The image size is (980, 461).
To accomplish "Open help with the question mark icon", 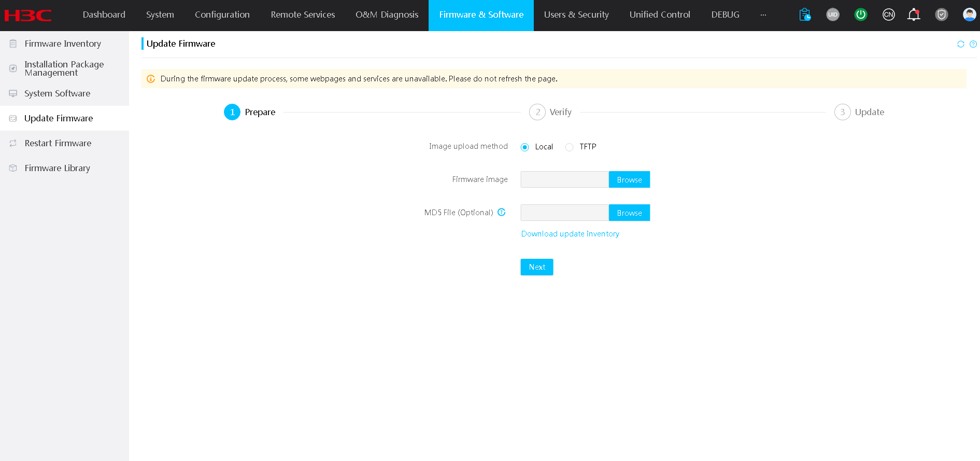I will coord(973,44).
